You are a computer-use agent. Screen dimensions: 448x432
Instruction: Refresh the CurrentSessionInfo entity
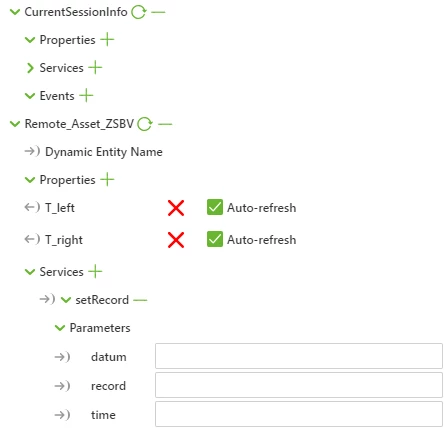[x=138, y=12]
